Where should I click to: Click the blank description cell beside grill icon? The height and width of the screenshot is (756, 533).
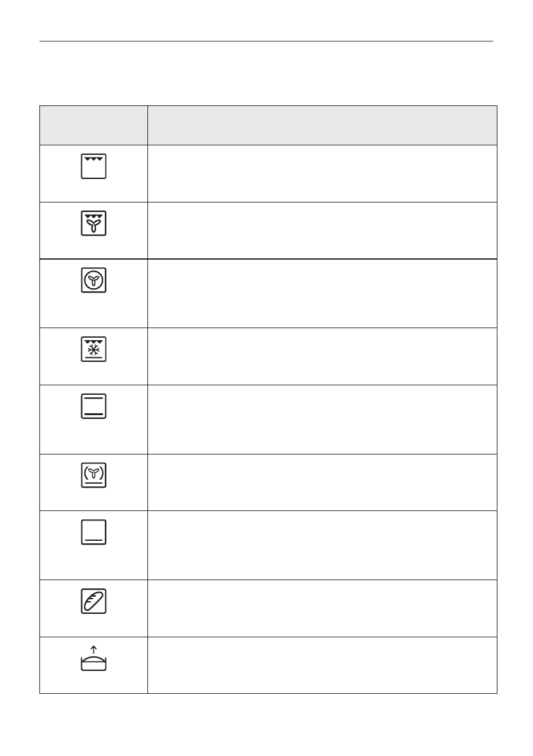coord(321,173)
